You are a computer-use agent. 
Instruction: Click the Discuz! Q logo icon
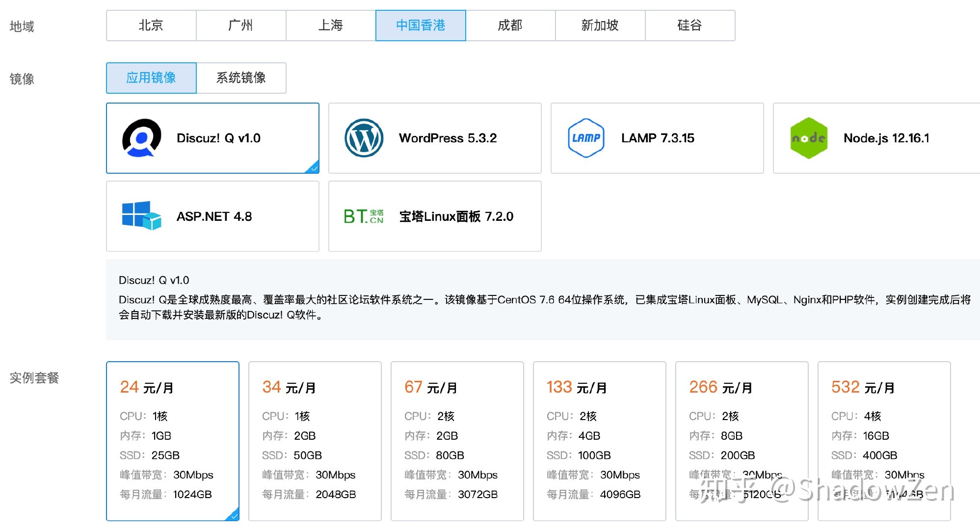[x=141, y=138]
